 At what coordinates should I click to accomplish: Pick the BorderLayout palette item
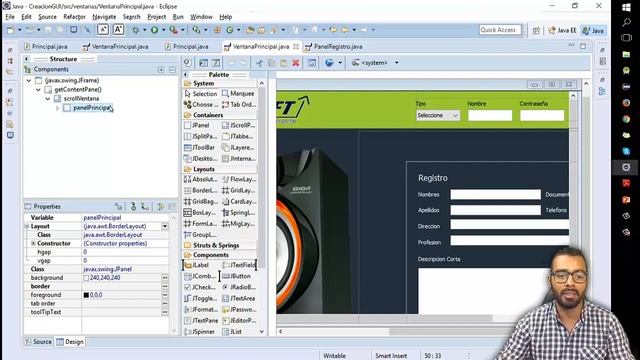point(200,190)
